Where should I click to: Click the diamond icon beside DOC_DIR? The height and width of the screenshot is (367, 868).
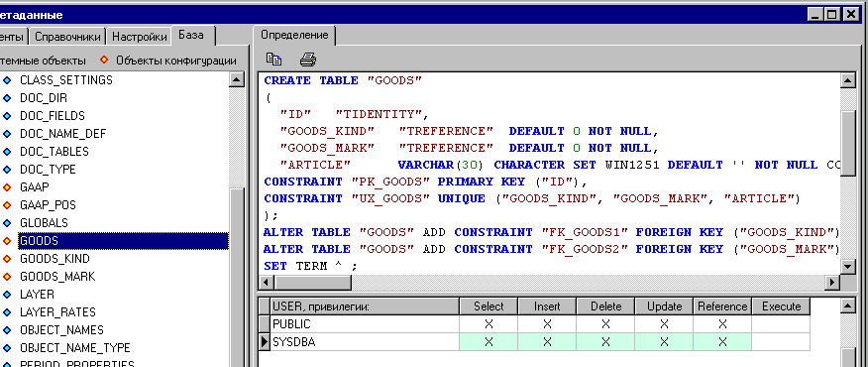pyautogui.click(x=7, y=98)
